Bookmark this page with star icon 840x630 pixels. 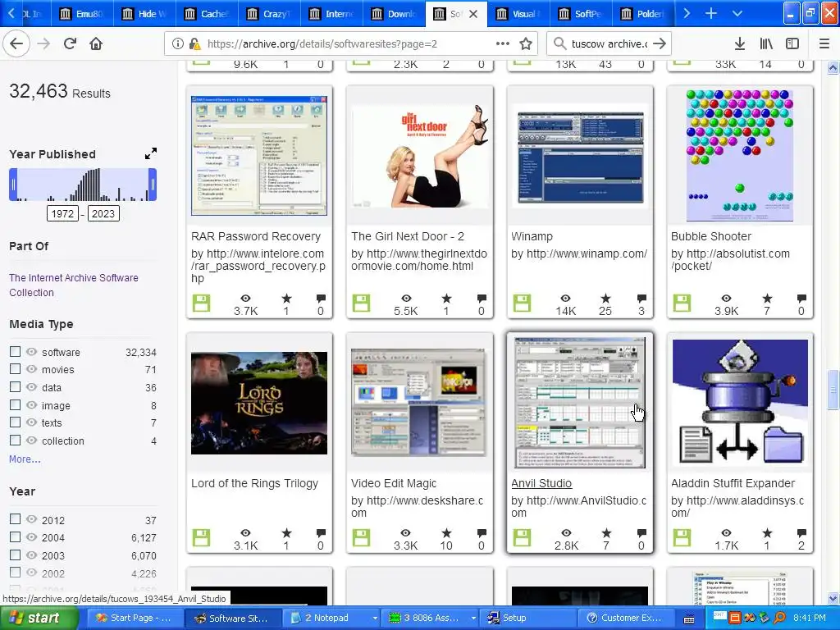click(526, 44)
